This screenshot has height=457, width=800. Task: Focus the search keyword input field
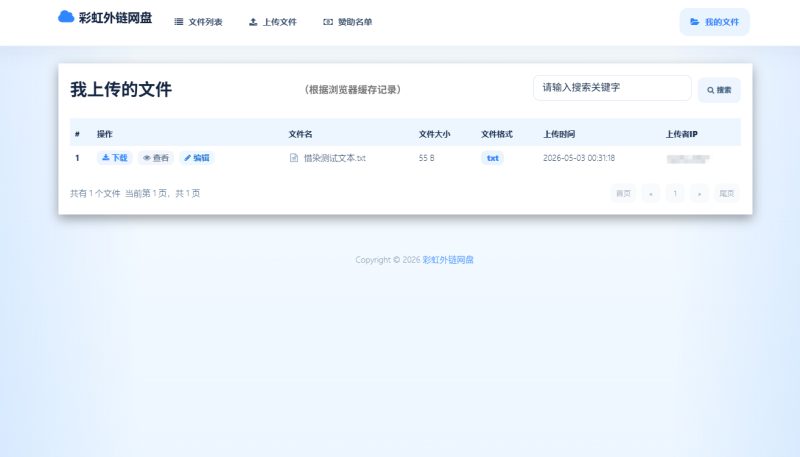coord(612,88)
